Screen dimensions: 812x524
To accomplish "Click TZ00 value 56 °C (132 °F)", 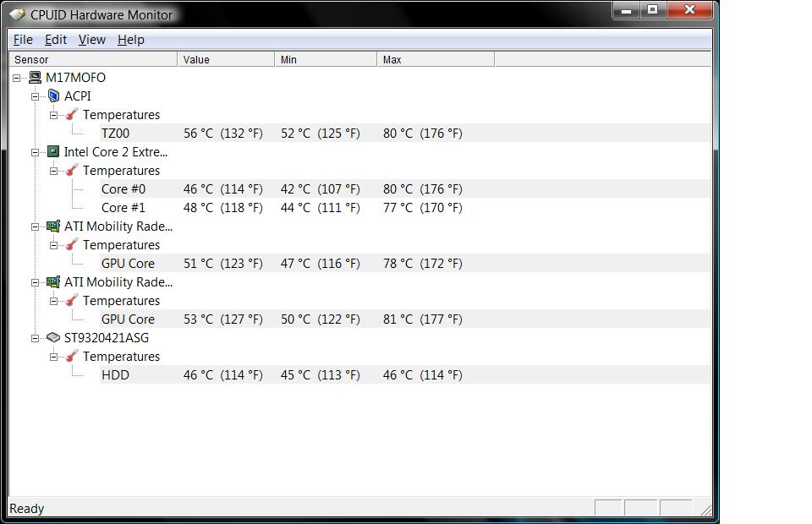I will coord(223,134).
